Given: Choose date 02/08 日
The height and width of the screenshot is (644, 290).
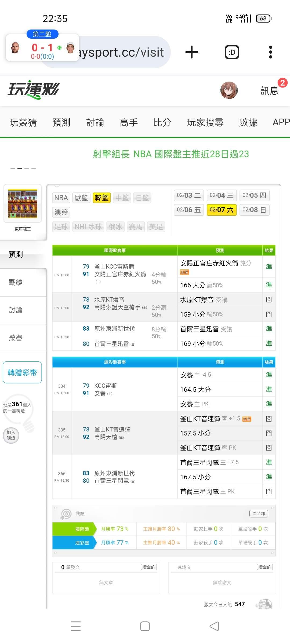Looking at the screenshot, I should [x=254, y=210].
